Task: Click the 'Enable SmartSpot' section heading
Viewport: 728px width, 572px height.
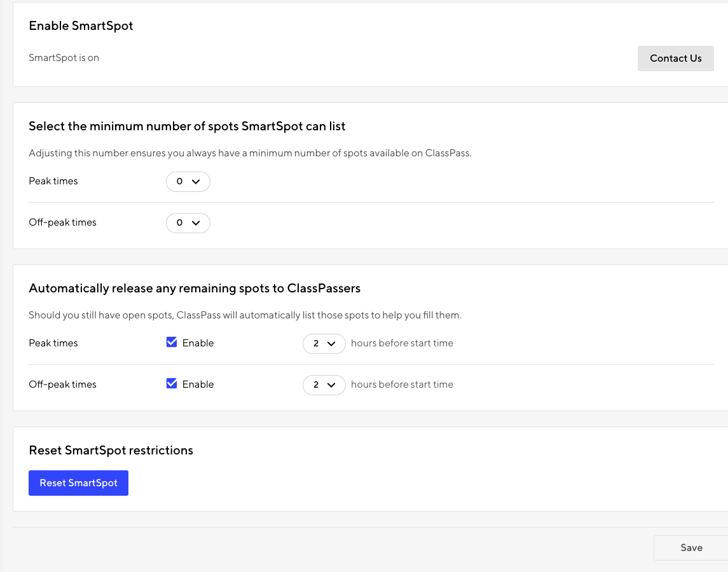Action: tap(81, 26)
